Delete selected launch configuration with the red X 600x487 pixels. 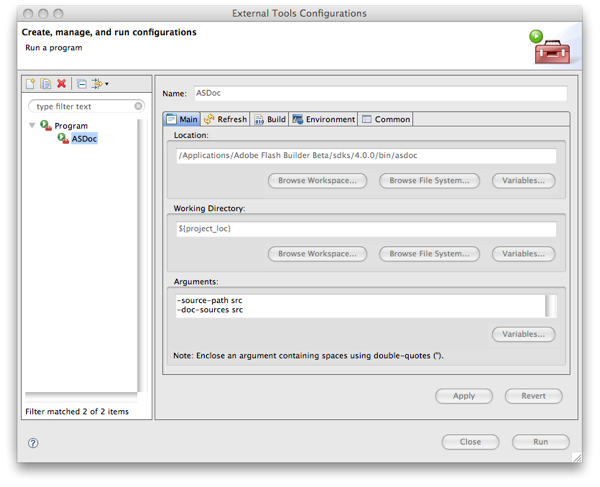click(x=61, y=83)
